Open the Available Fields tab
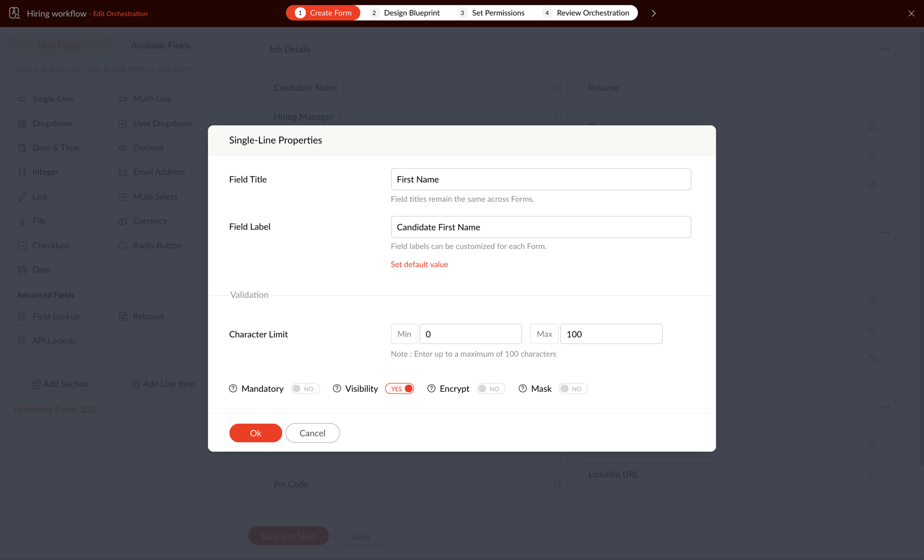Image resolution: width=924 pixels, height=560 pixels. coord(161,46)
